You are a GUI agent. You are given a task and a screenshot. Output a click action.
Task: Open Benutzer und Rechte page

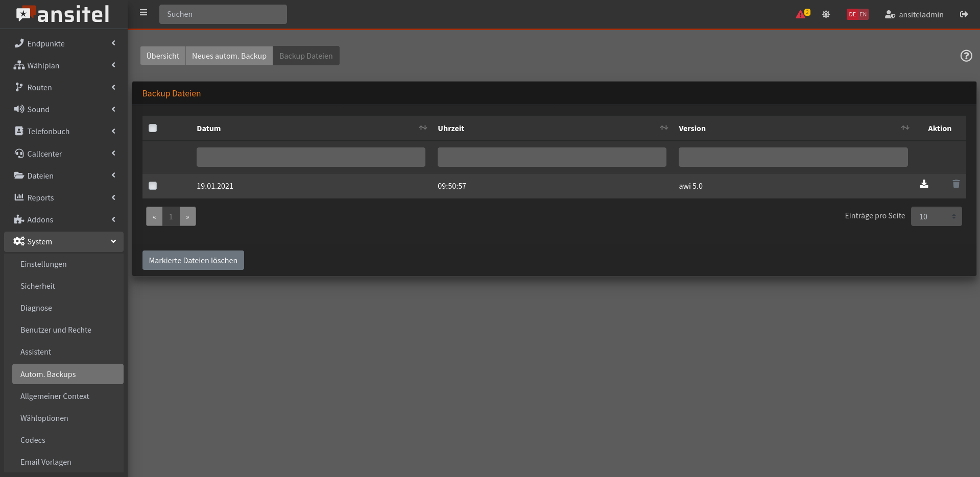click(x=56, y=330)
